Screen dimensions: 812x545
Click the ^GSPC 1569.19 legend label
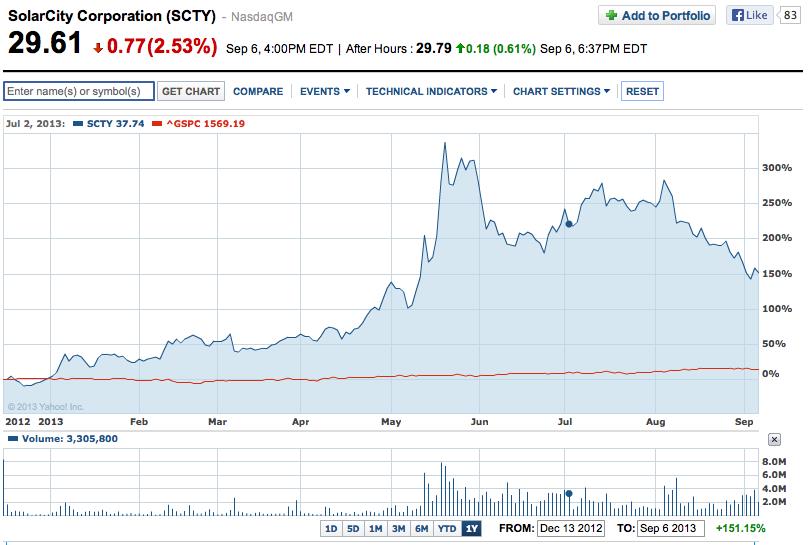coord(206,124)
